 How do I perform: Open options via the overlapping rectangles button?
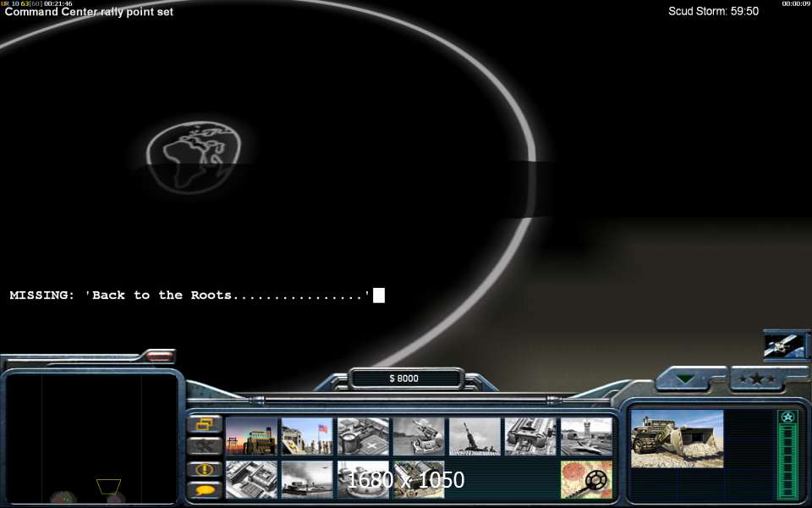[x=205, y=424]
